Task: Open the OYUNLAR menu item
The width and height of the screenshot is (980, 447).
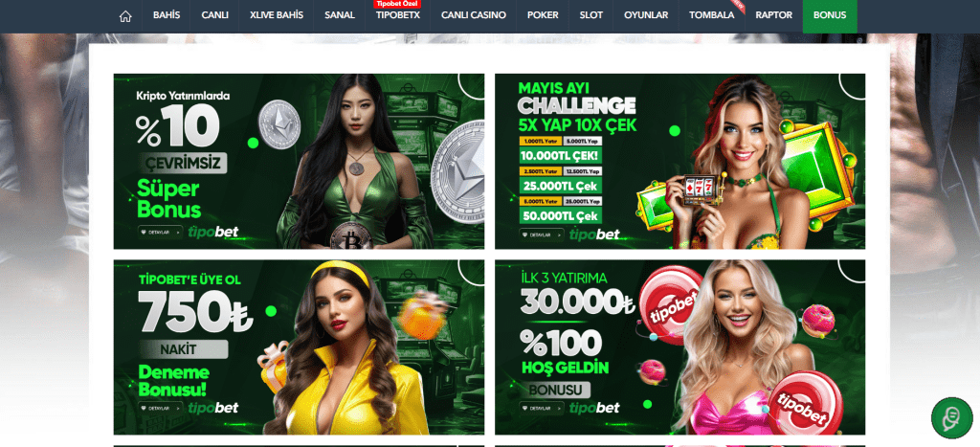Action: click(646, 15)
